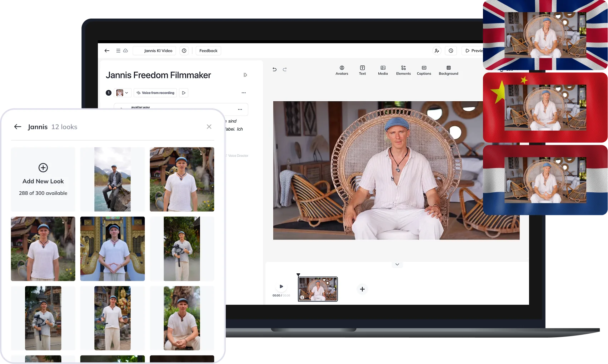Open the avatar.wav audio options menu
The height and width of the screenshot is (364, 608).
point(240,109)
